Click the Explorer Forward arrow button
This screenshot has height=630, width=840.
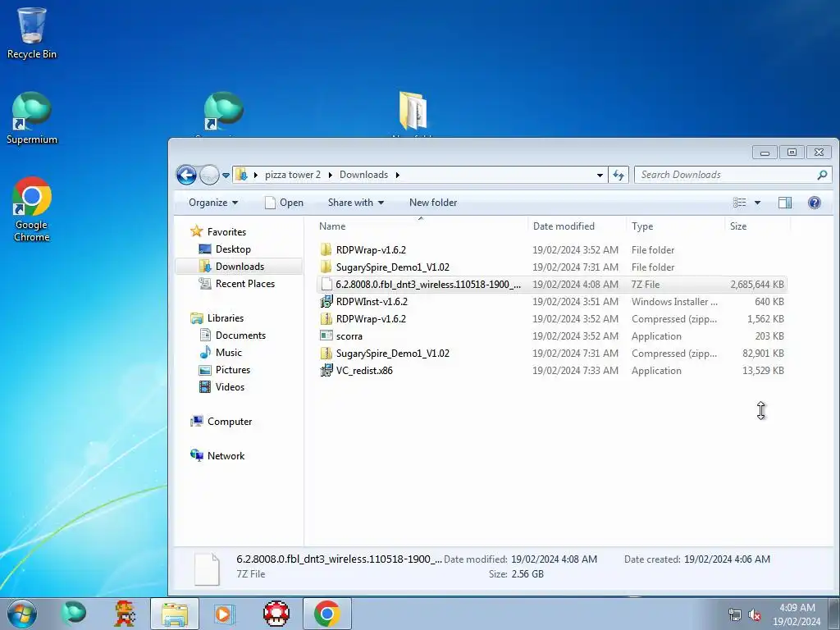tap(209, 175)
